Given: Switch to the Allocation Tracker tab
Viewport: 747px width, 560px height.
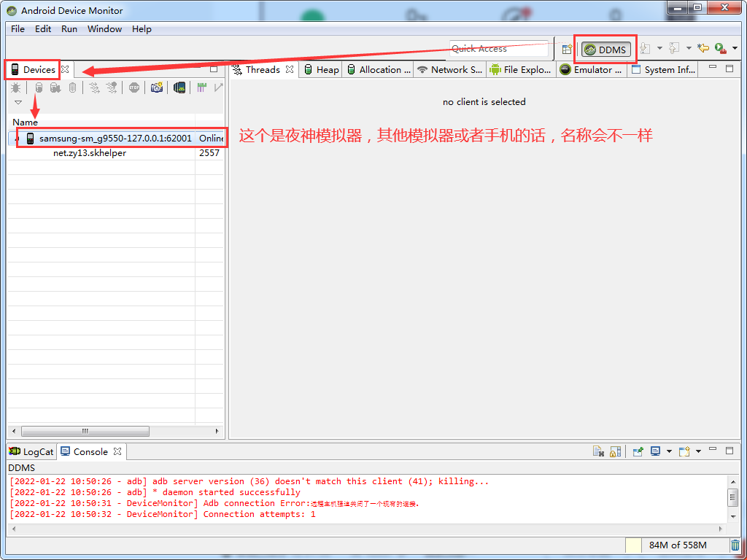Looking at the screenshot, I should tap(379, 70).
